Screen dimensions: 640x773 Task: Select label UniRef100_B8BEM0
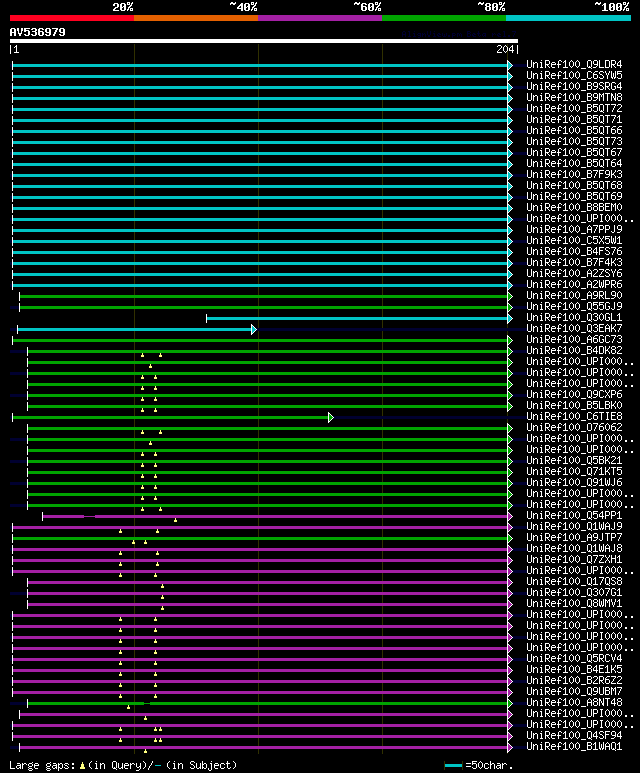[x=574, y=208]
